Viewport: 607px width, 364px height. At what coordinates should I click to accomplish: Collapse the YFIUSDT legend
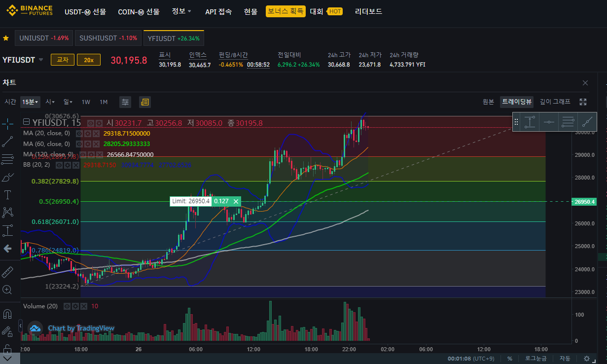click(27, 122)
